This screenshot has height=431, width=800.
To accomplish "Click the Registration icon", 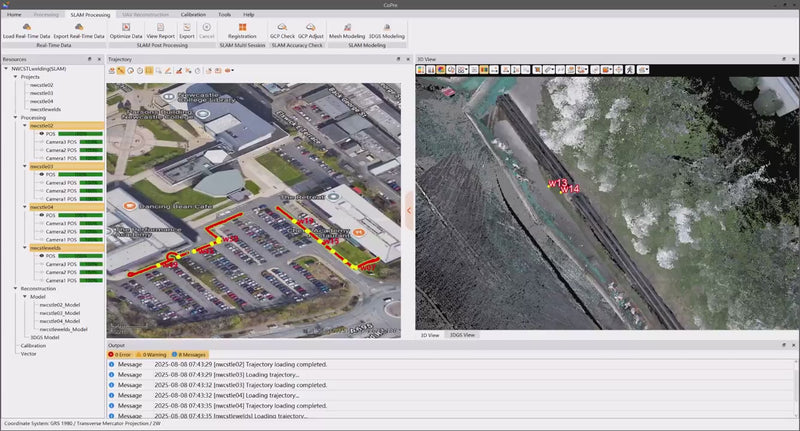I will [x=242, y=26].
